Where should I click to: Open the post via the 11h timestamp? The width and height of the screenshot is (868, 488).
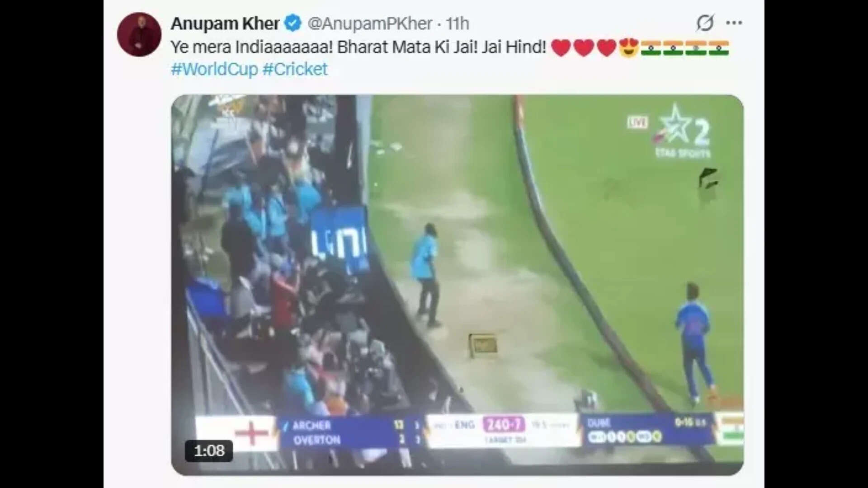[x=458, y=23]
